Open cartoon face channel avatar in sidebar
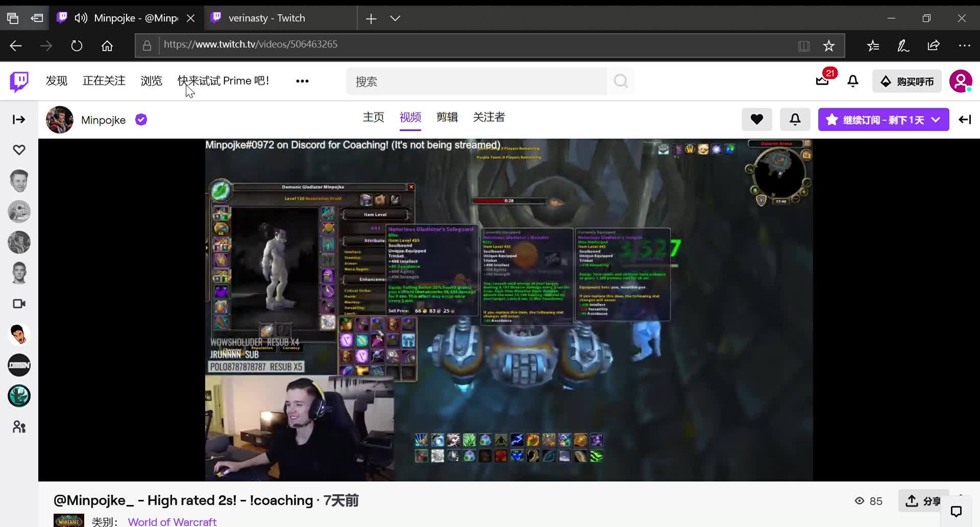The image size is (980, 527). 19,334
